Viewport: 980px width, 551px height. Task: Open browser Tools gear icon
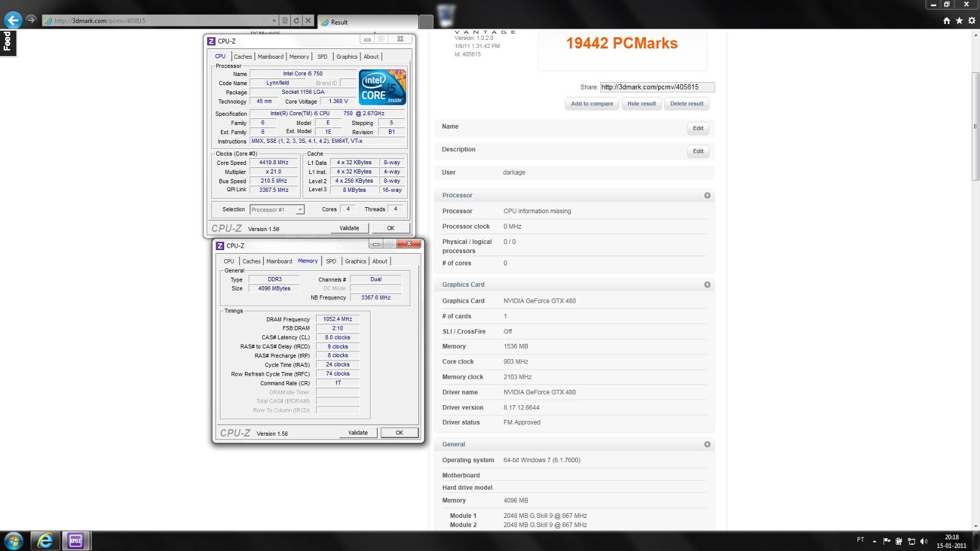tap(971, 21)
